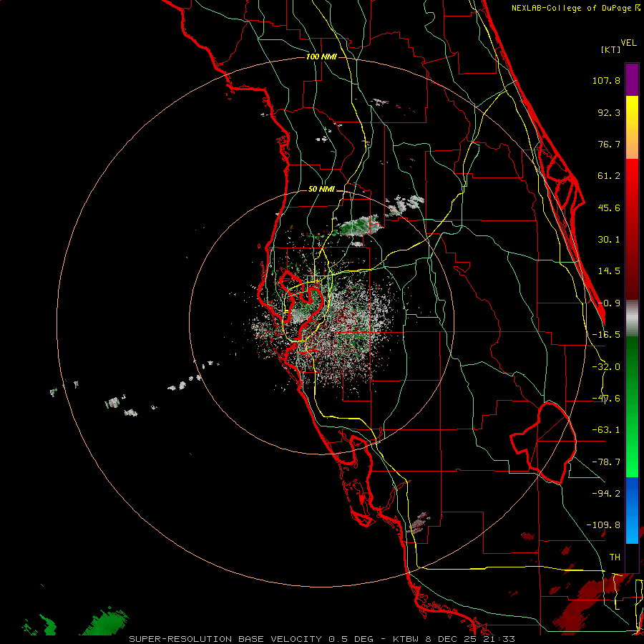Click the [KT] units label
644x644 pixels.
(610, 49)
